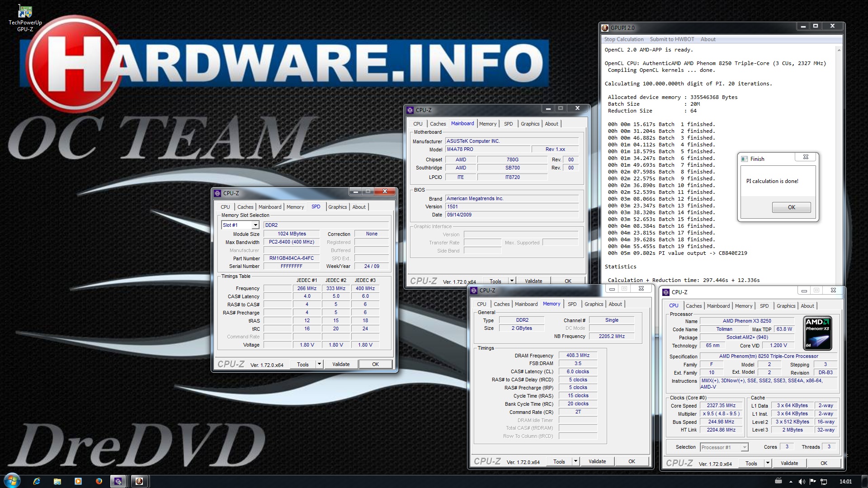The height and width of the screenshot is (488, 868).
Task: Click the volume speaker tray icon
Action: point(802,482)
